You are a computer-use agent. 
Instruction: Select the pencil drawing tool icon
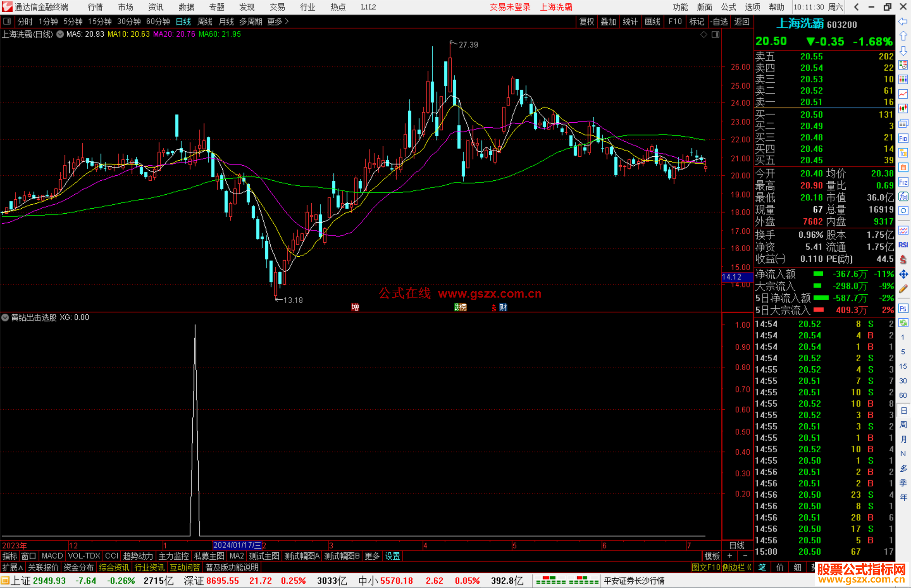(903, 289)
